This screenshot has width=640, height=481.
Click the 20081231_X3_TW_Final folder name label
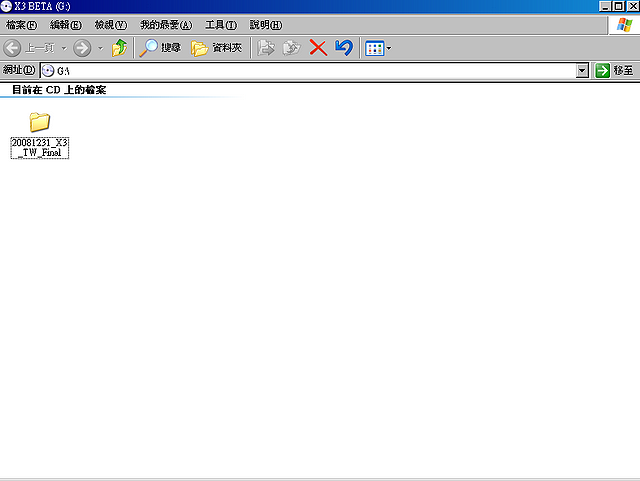tap(40, 148)
